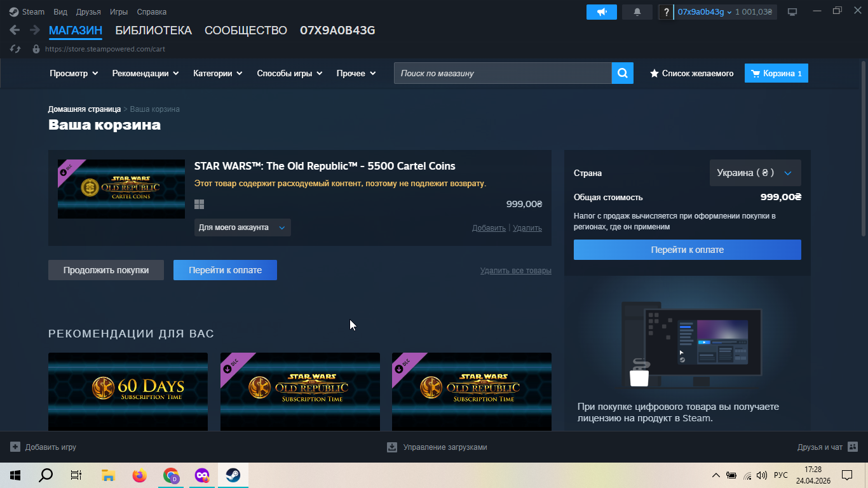Click the Windows platform icon on cart item
Screen dimensions: 868x488
coord(199,205)
